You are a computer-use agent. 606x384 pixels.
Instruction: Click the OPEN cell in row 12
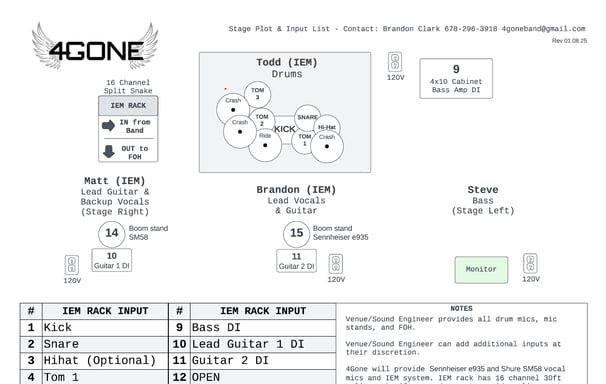click(x=263, y=377)
